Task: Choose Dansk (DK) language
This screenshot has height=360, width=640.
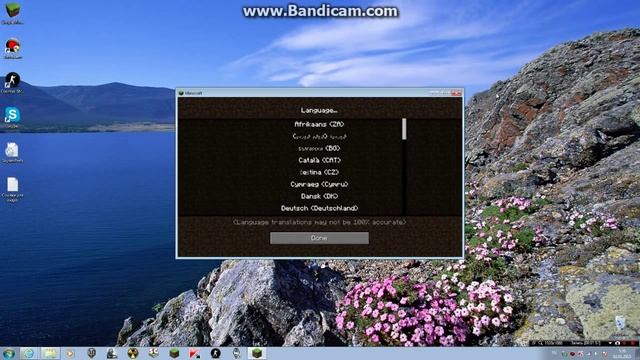Action: click(x=319, y=196)
